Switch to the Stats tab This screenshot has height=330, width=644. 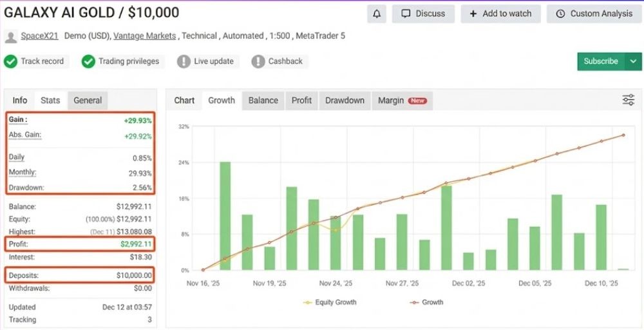point(50,101)
